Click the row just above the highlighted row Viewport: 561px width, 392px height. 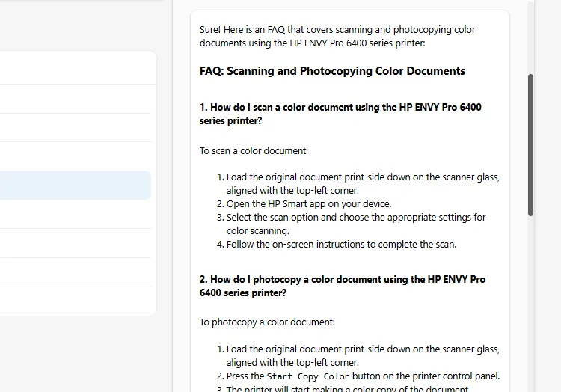pos(75,156)
